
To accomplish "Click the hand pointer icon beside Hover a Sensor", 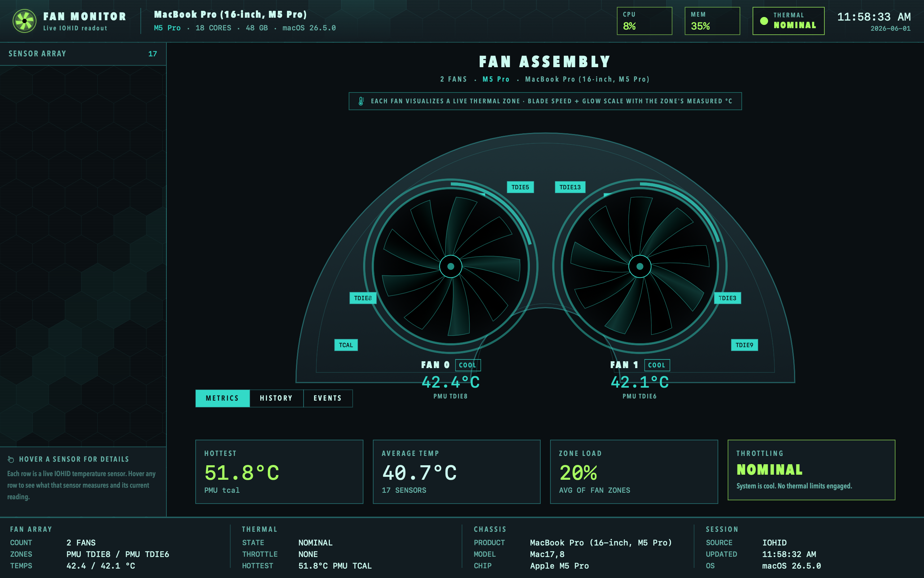I will pyautogui.click(x=11, y=459).
